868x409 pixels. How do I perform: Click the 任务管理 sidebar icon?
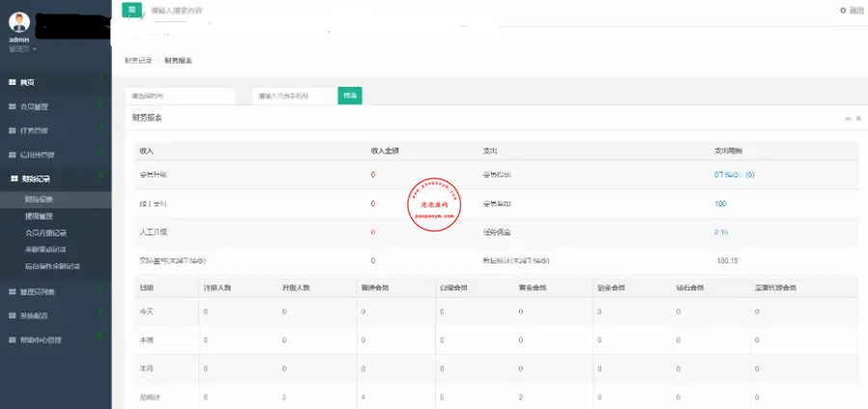click(x=13, y=130)
